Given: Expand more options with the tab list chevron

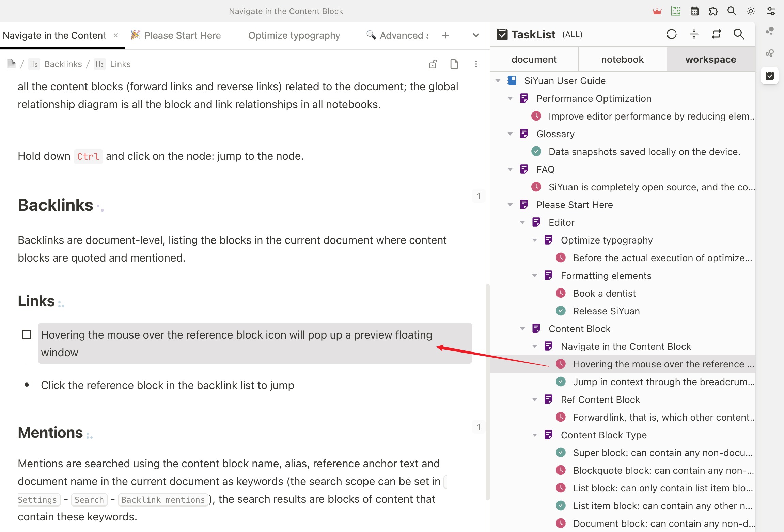Looking at the screenshot, I should 476,35.
